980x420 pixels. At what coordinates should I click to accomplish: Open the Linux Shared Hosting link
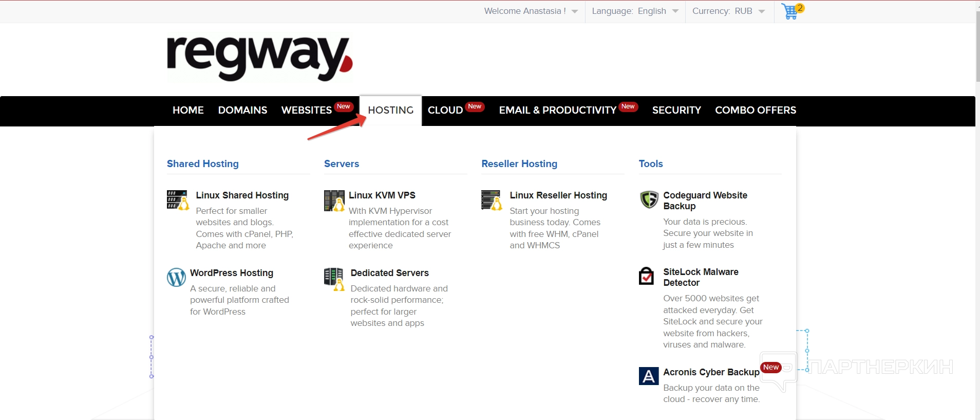(242, 195)
